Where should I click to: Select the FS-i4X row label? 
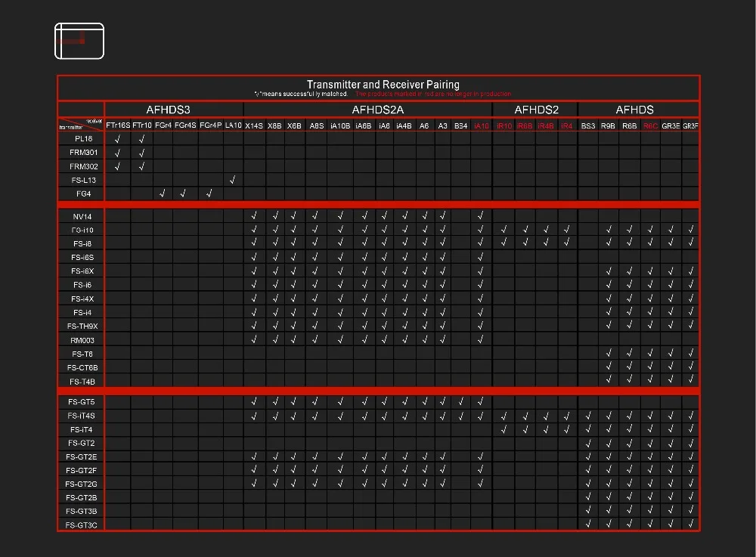pos(82,299)
